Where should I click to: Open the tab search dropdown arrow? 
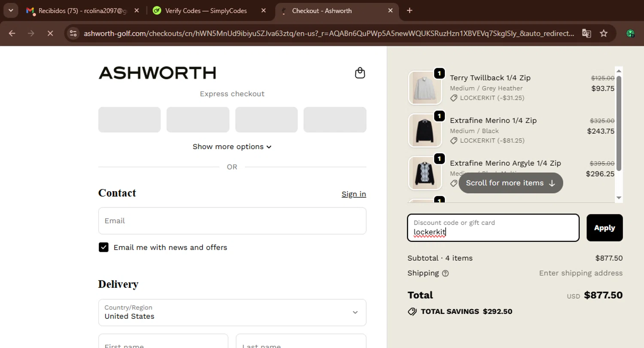(10, 10)
